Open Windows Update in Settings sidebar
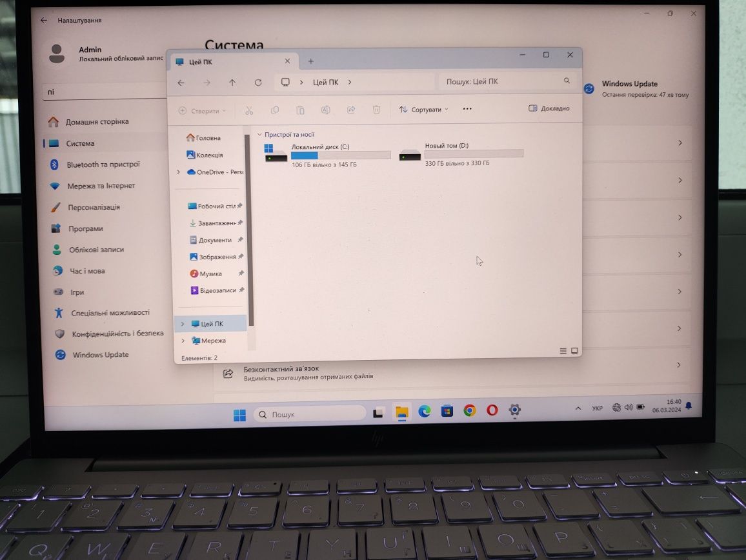 pos(92,355)
